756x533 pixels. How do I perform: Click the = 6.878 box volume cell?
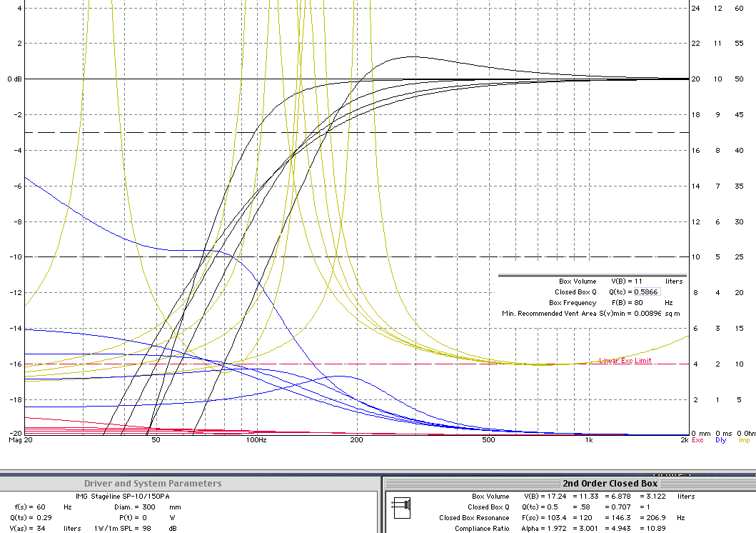[x=618, y=497]
